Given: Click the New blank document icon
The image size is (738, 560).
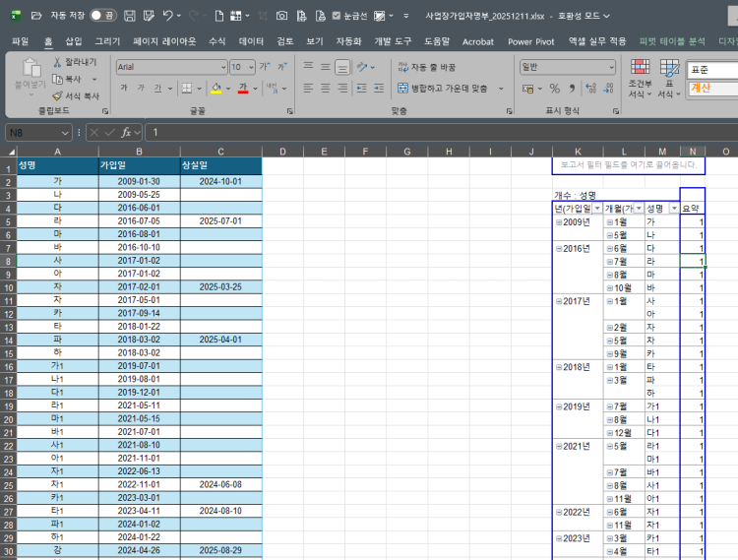Looking at the screenshot, I should (x=218, y=16).
